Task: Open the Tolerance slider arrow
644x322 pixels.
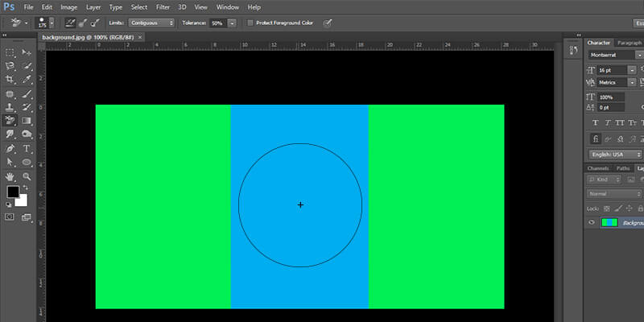Action: tap(233, 23)
